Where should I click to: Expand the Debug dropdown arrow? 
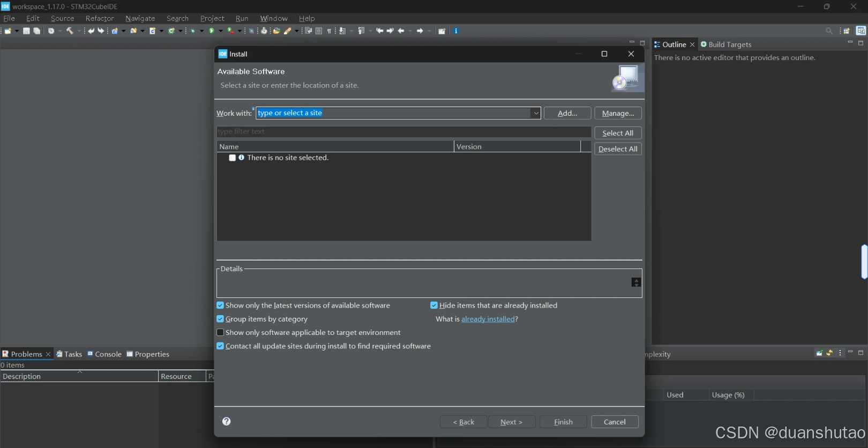pyautogui.click(x=202, y=31)
